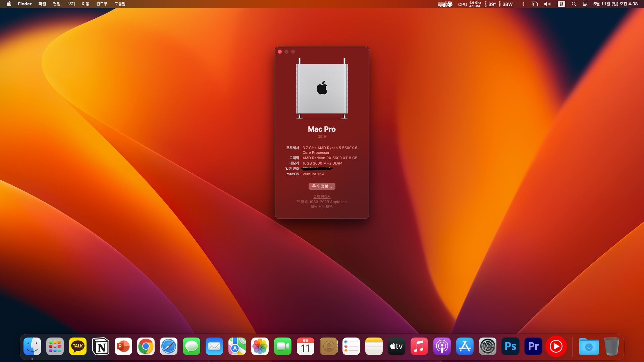
Task: Click the Mac Pro tower image
Action: pos(322,88)
